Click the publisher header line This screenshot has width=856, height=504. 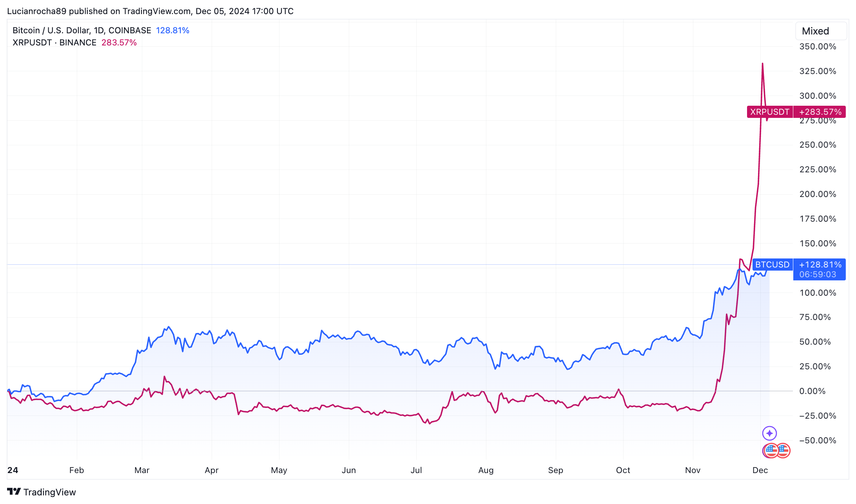pyautogui.click(x=150, y=11)
